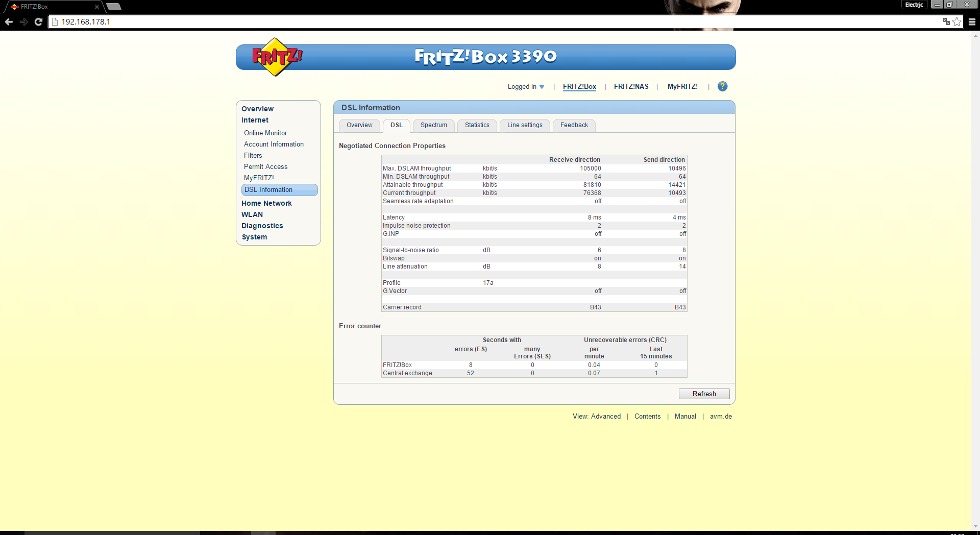980x535 pixels.
Task: Open a new browser tab
Action: [114, 7]
